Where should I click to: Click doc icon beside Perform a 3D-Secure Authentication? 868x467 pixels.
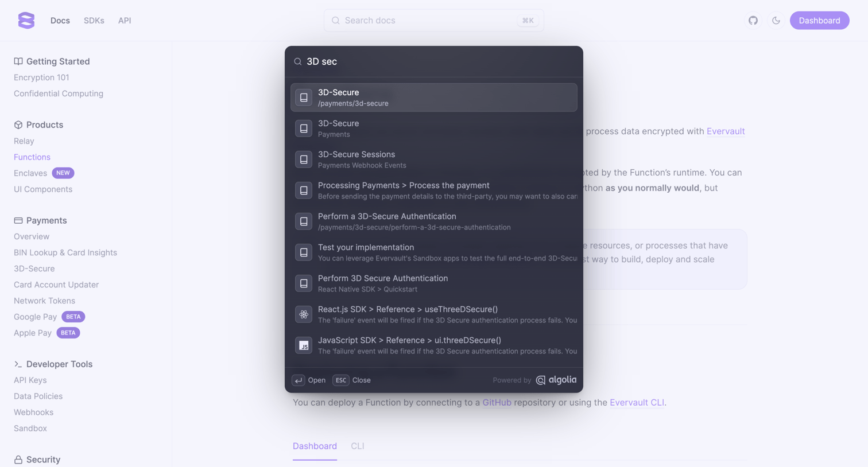click(304, 221)
